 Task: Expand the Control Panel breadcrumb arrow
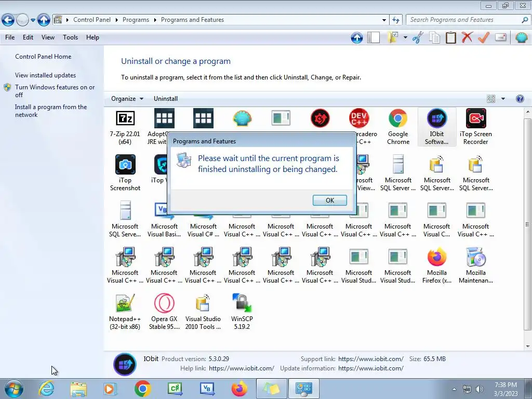coord(116,20)
